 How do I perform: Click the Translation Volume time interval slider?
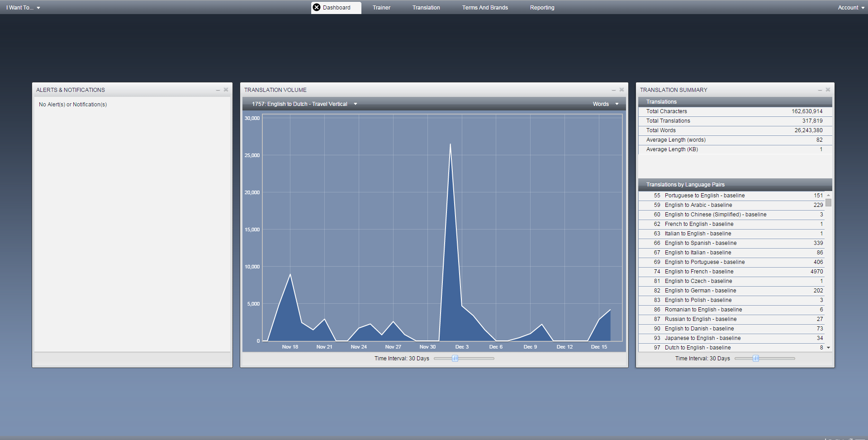[x=455, y=359]
